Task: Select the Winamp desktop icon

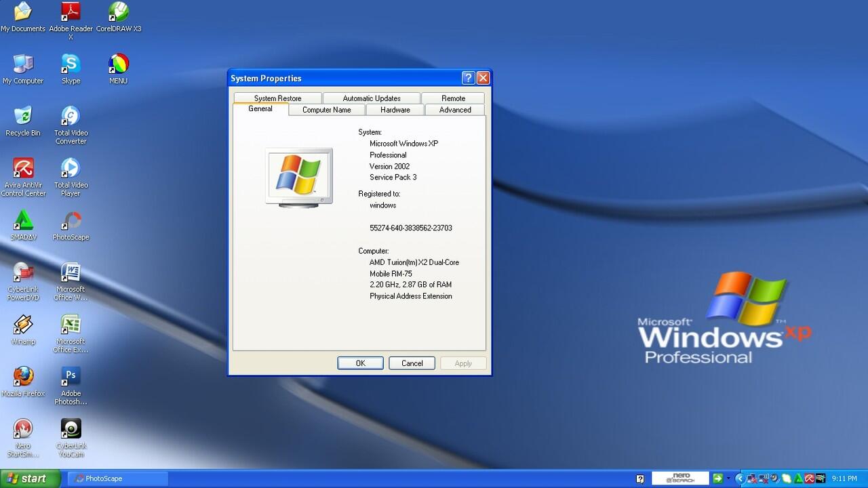Action: (23, 331)
